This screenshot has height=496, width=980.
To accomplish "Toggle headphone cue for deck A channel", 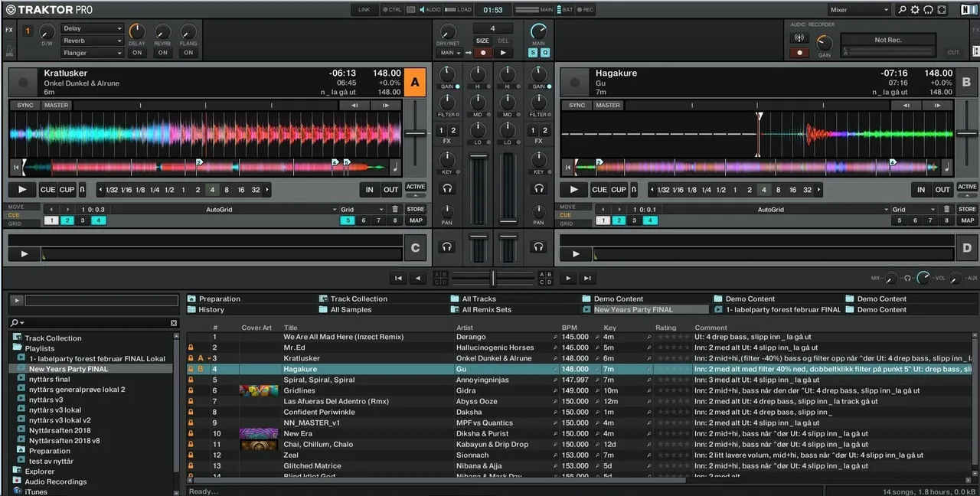I will (447, 188).
